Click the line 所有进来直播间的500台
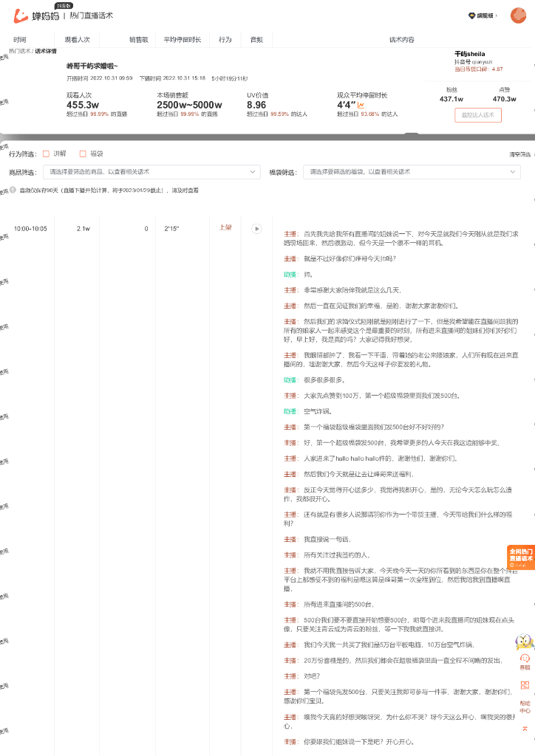The height and width of the screenshot is (756, 535). coord(338,604)
